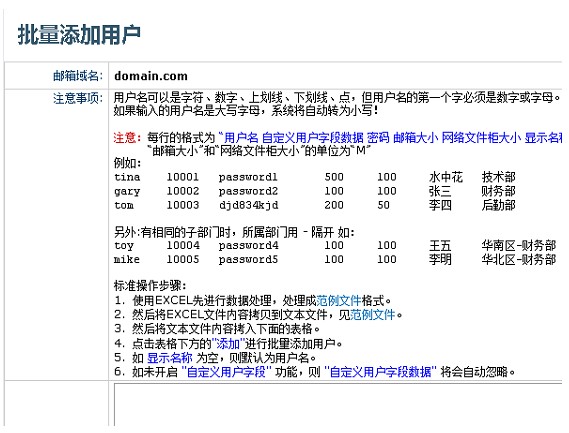Click the 标准操作步骤 section heading
This screenshot has width=569, height=433.
150,286
